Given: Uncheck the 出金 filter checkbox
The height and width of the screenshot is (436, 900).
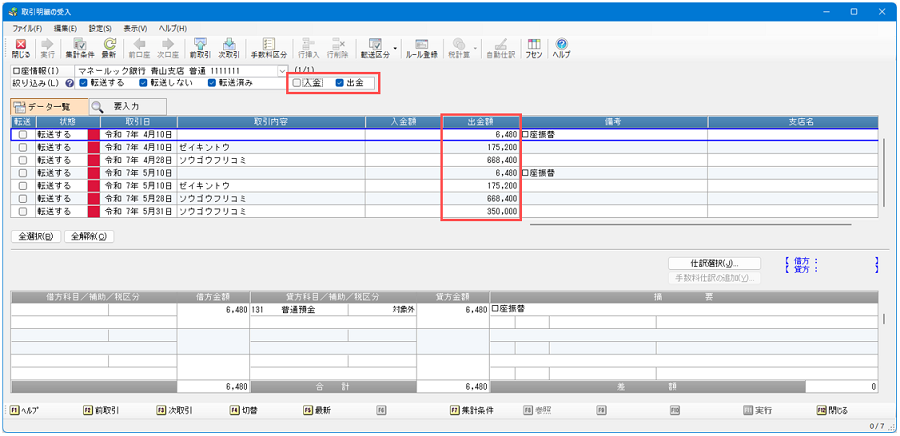Looking at the screenshot, I should tap(339, 83).
